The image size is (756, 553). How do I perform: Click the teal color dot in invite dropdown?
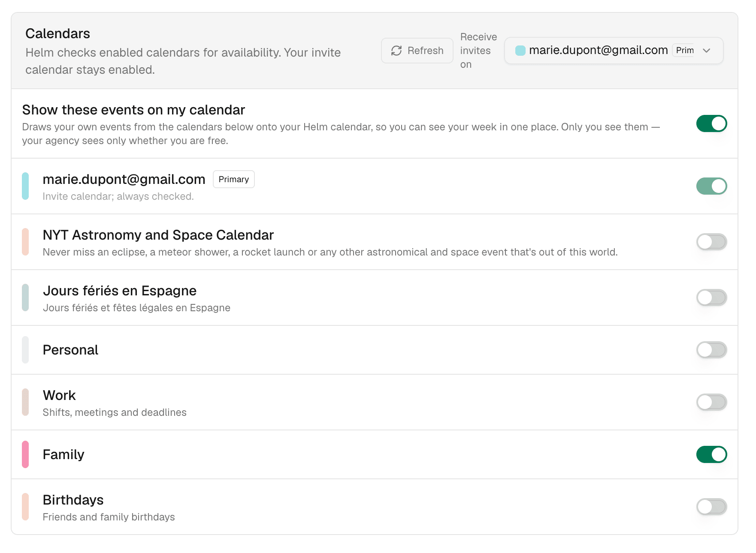click(520, 51)
